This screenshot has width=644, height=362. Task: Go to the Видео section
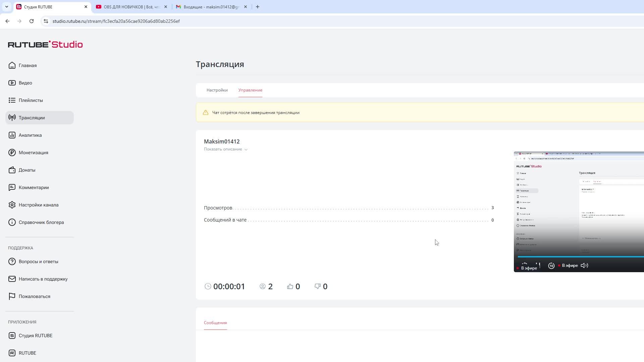click(40, 83)
